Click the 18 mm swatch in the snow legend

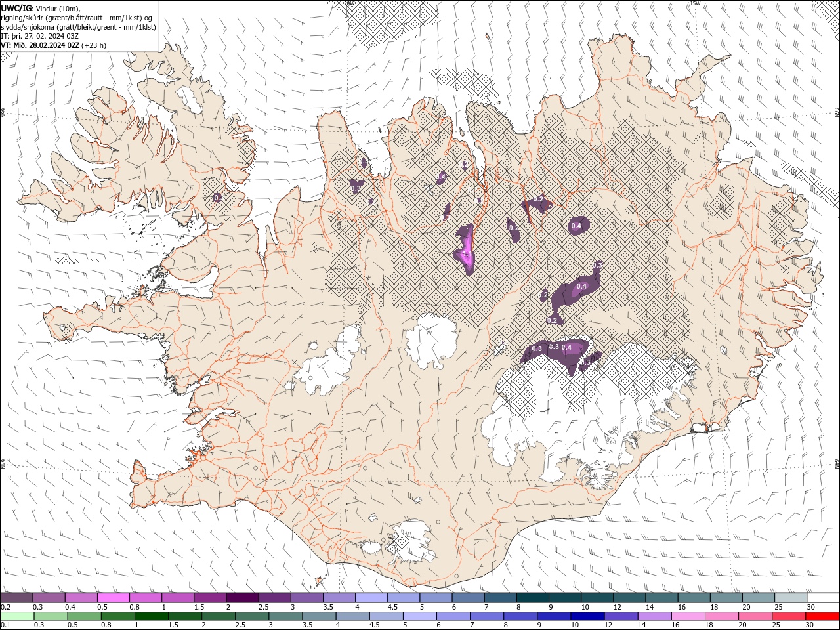(726, 598)
